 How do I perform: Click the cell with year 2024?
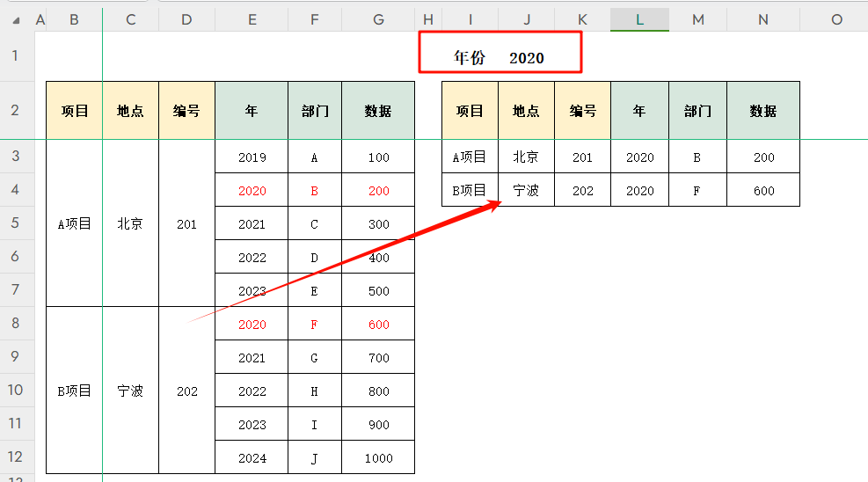pos(252,457)
